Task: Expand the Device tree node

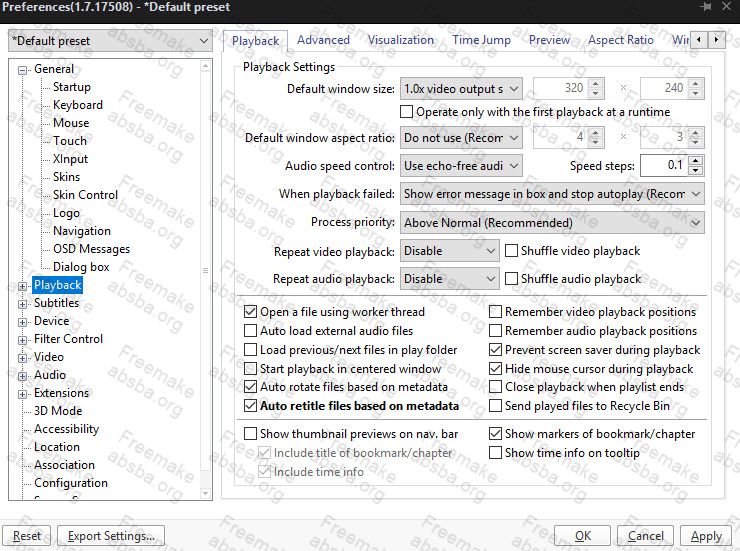Action: click(22, 322)
